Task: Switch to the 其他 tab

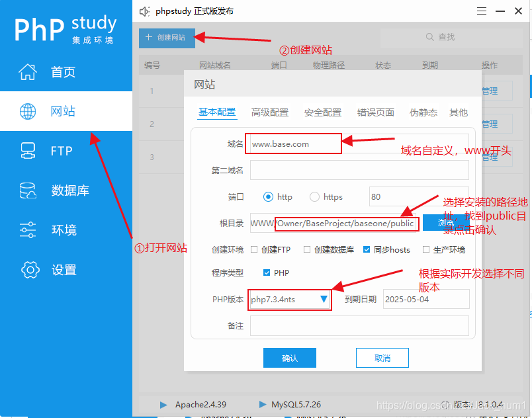Action: pos(459,112)
